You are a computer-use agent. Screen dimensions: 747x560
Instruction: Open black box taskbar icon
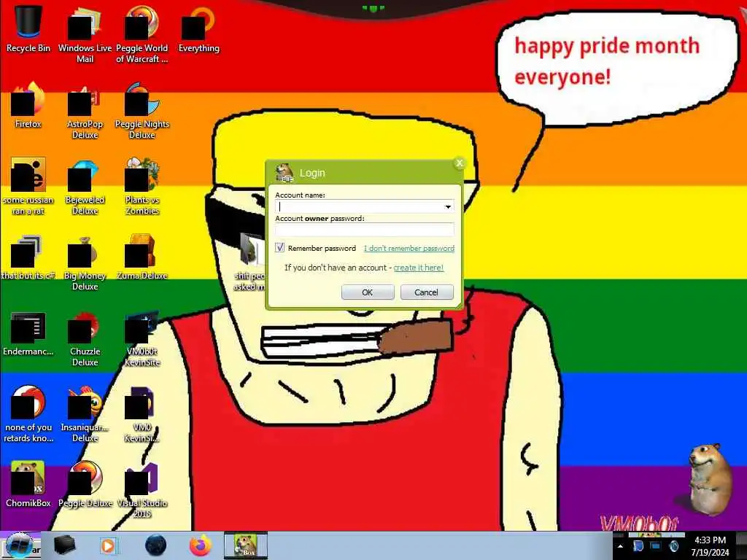click(64, 545)
